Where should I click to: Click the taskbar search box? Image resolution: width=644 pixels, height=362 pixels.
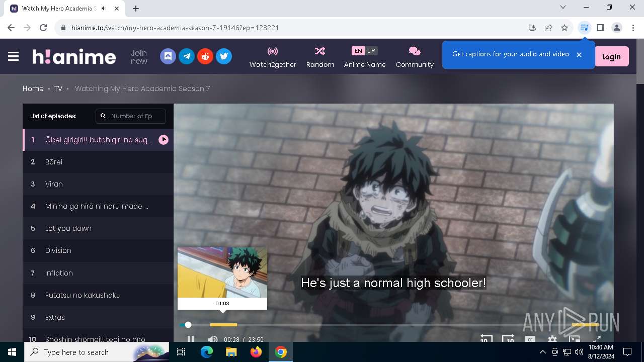(97, 352)
